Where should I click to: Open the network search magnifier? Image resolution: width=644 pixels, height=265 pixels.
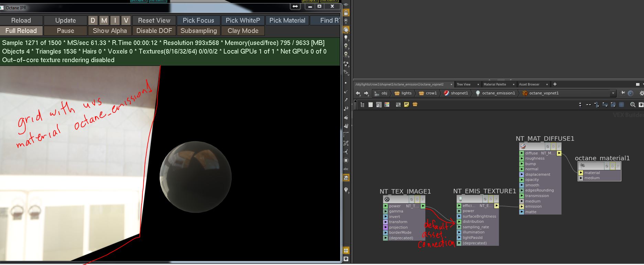tap(633, 105)
